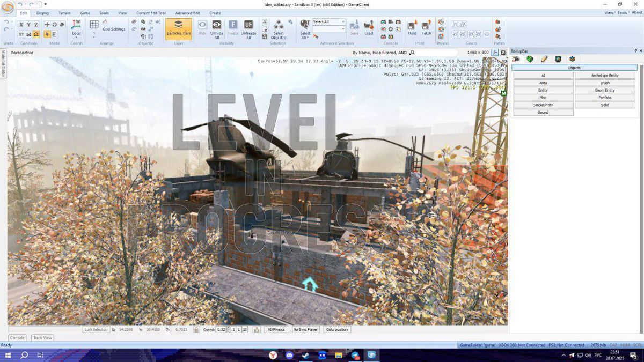
Task: Open the Select All combo box
Action: [329, 22]
